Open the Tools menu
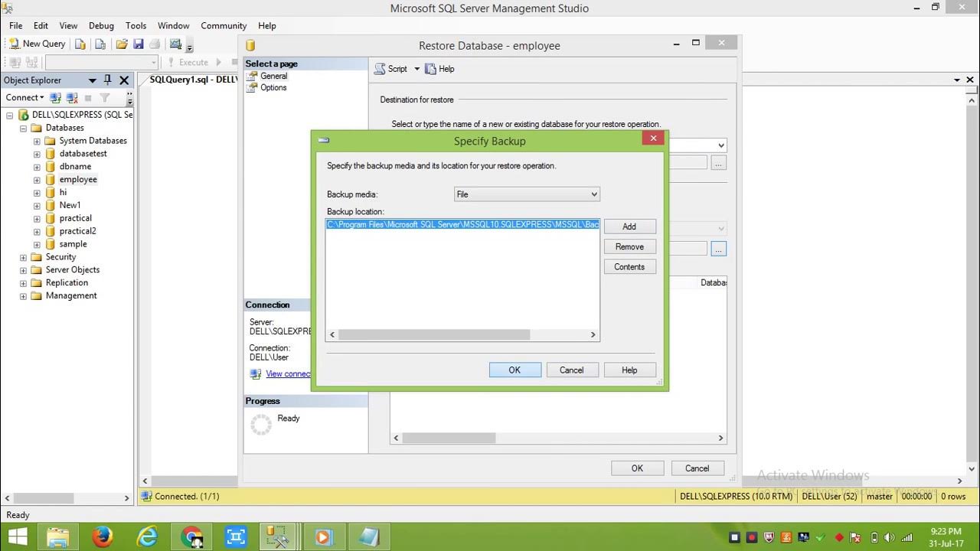Screen dimensions: 980x551 [136, 25]
